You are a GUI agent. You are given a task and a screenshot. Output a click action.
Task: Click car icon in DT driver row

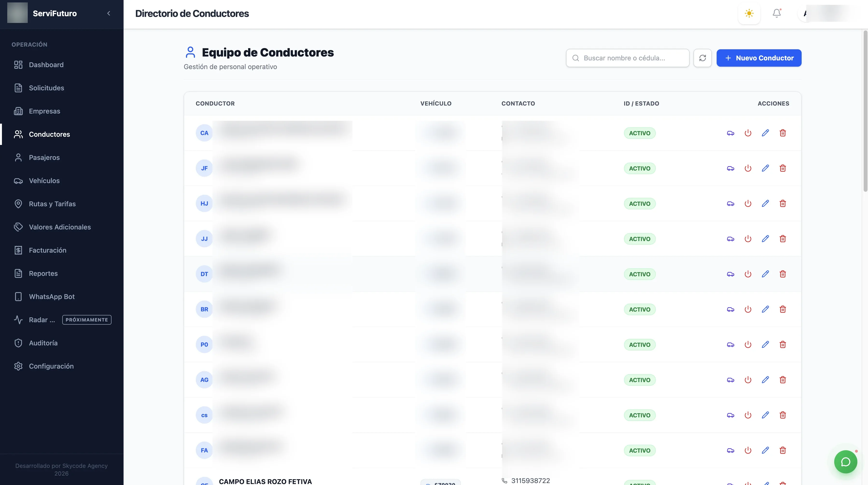730,274
